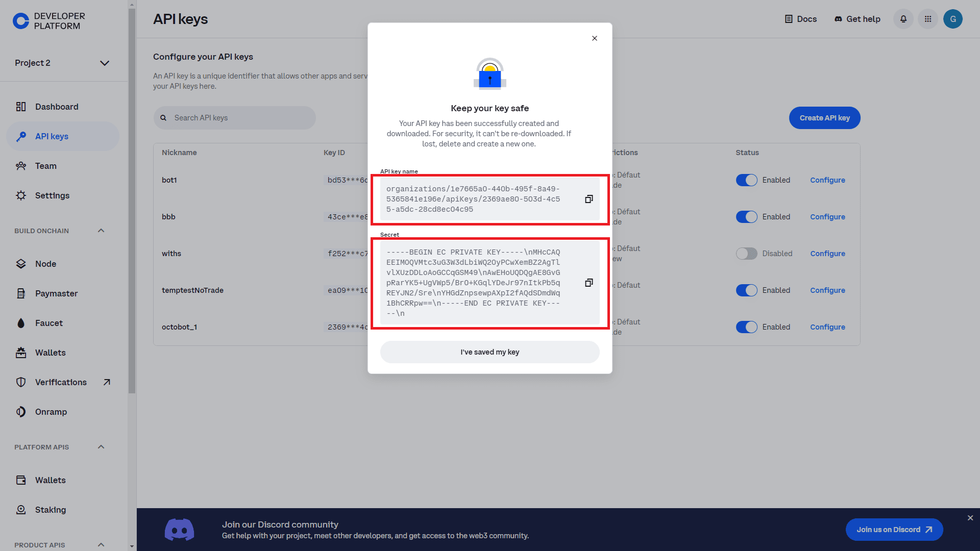Click the Nickname column header
Screen dimensions: 980x551
pos(179,153)
